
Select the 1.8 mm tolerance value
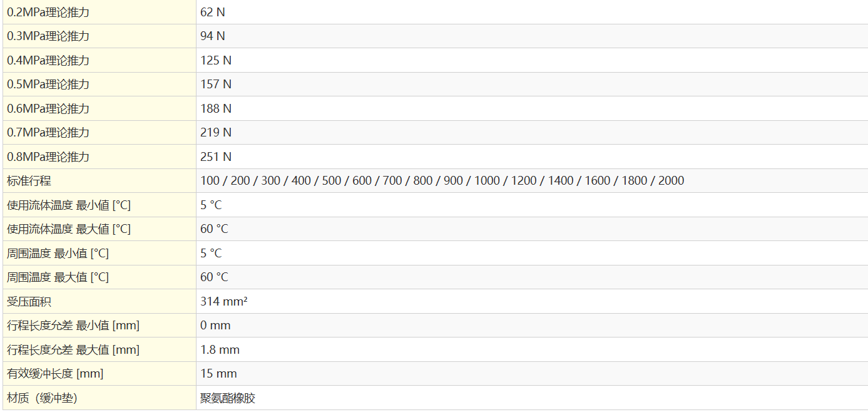(220, 350)
